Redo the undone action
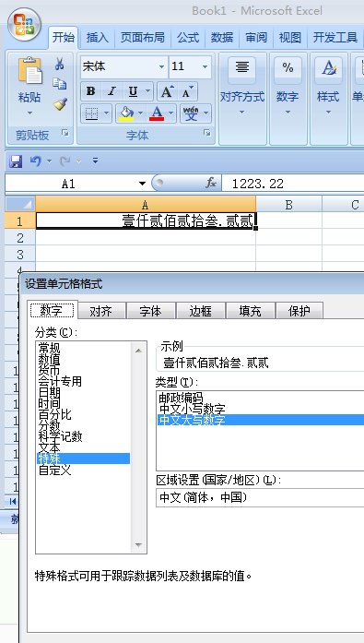The width and height of the screenshot is (364, 643). pyautogui.click(x=65, y=161)
